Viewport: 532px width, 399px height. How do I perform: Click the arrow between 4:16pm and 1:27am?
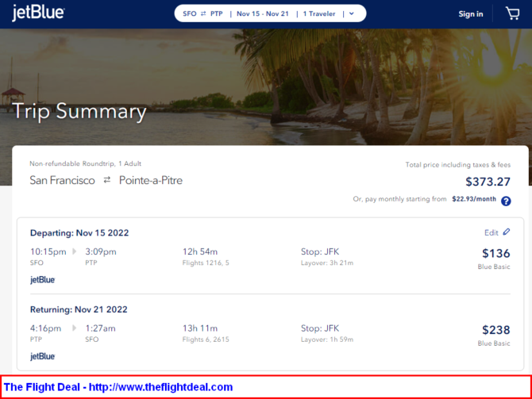pos(75,328)
